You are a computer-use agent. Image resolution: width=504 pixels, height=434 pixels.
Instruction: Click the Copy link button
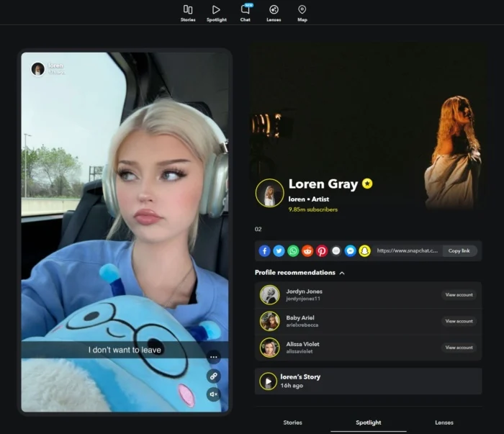(459, 250)
